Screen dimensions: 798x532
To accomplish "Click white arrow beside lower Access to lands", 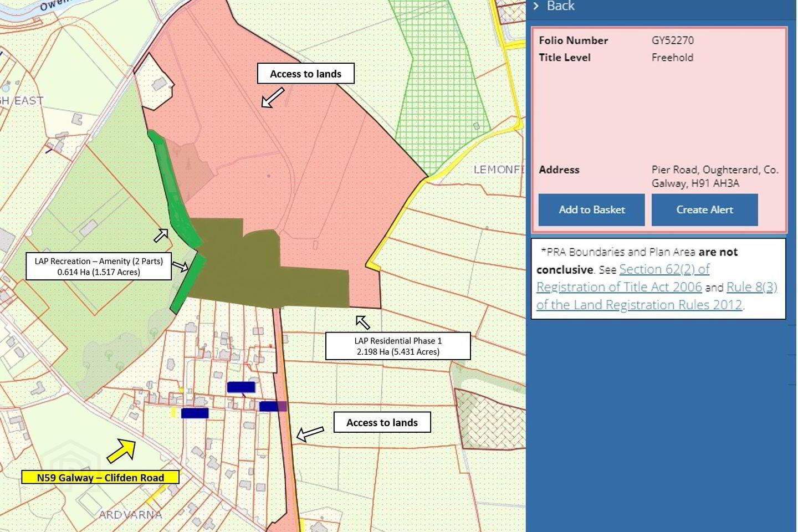I will [310, 433].
